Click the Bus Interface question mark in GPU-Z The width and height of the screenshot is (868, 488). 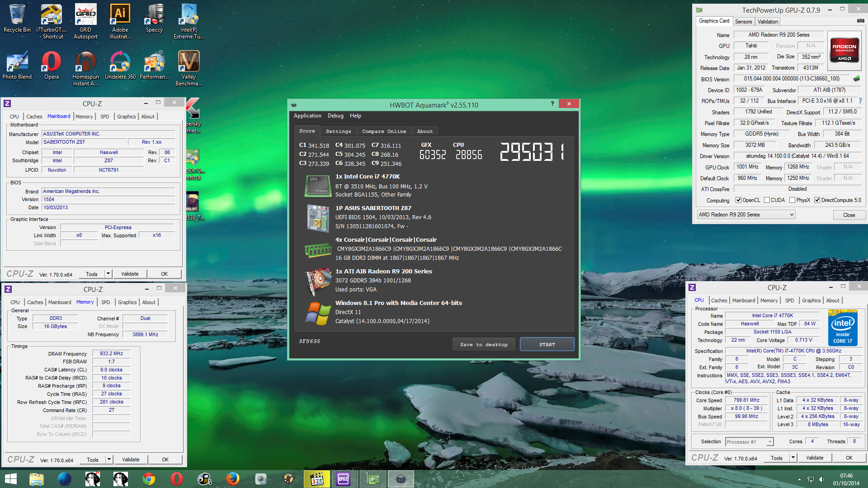click(x=860, y=101)
